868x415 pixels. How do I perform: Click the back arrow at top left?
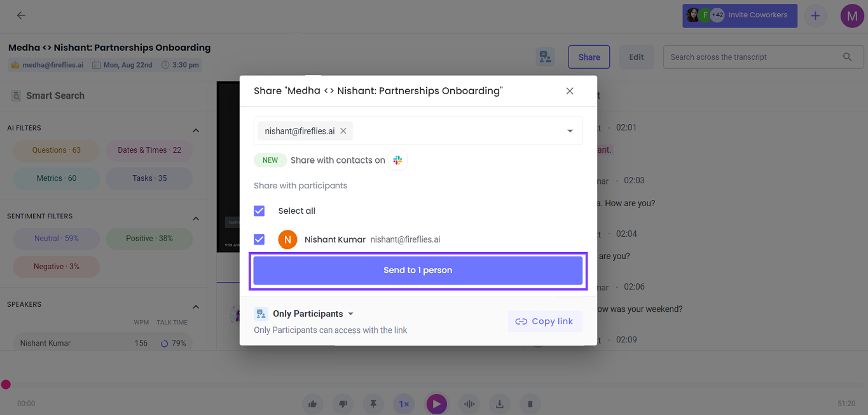[x=21, y=15]
